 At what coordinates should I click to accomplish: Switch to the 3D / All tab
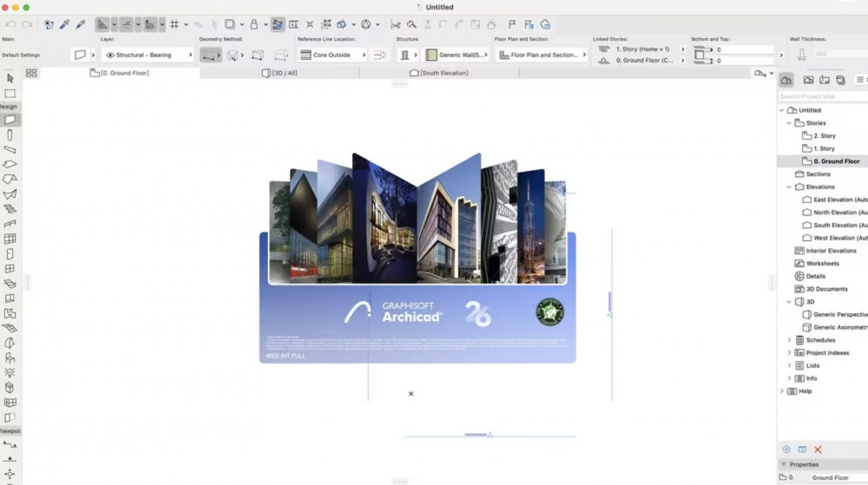coord(279,73)
